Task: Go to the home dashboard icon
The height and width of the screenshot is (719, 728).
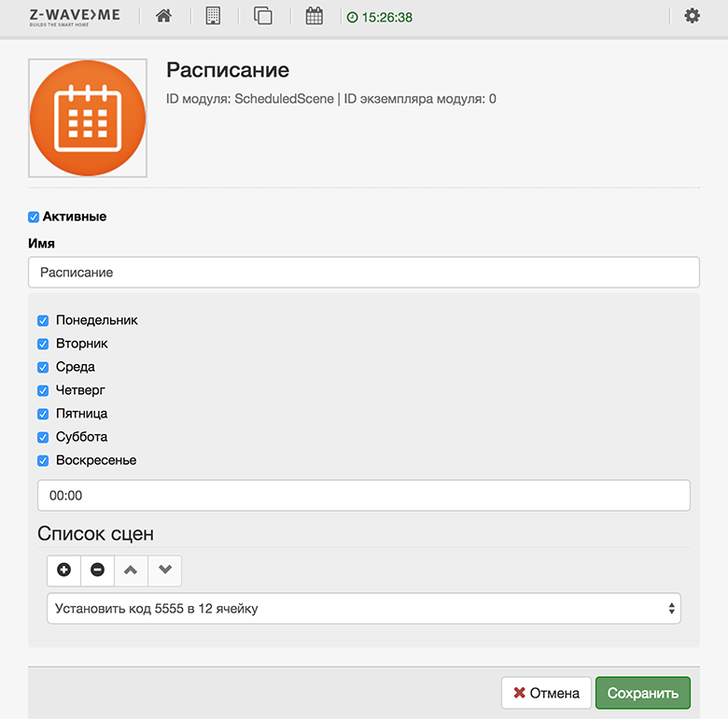Action: 164,16
